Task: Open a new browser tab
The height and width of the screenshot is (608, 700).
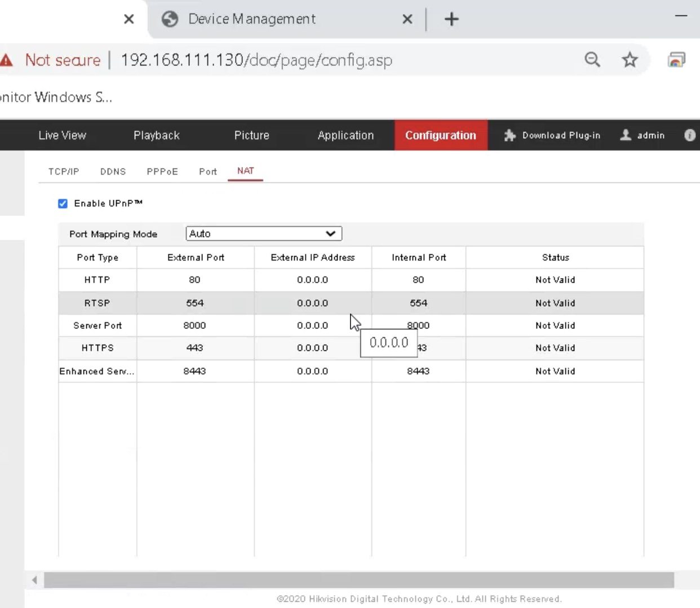Action: 451,19
